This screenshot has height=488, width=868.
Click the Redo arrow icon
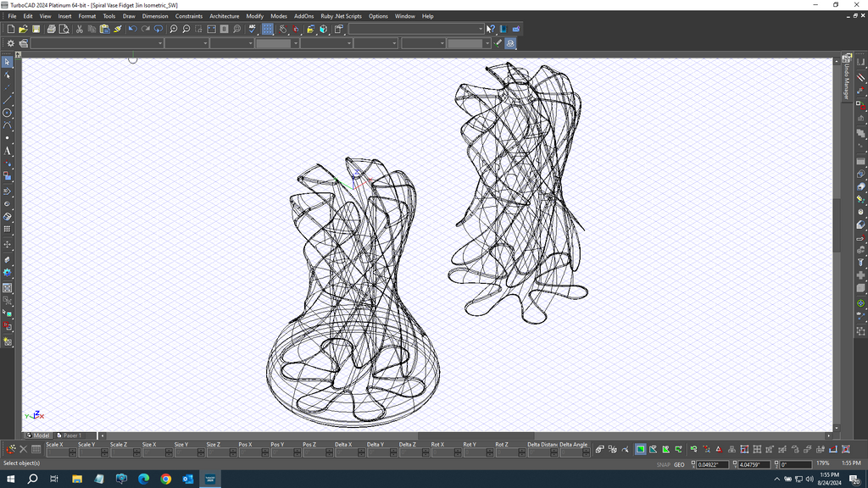[x=146, y=29]
